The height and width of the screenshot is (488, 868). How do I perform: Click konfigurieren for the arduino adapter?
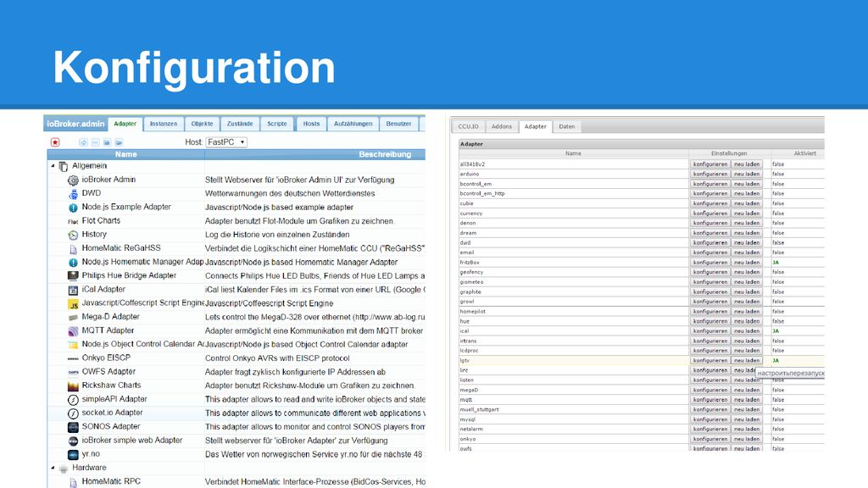(x=710, y=175)
